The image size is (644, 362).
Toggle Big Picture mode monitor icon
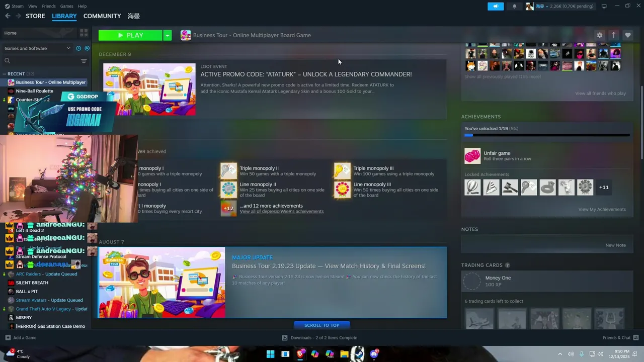604,6
